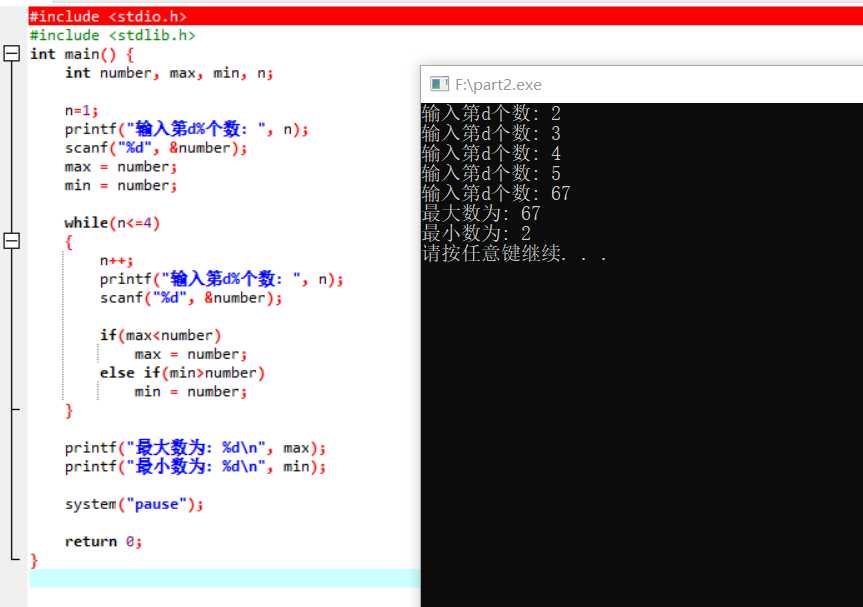Click the printf line printing 最大数为
Viewport: 863px width, 607px height.
click(195, 447)
